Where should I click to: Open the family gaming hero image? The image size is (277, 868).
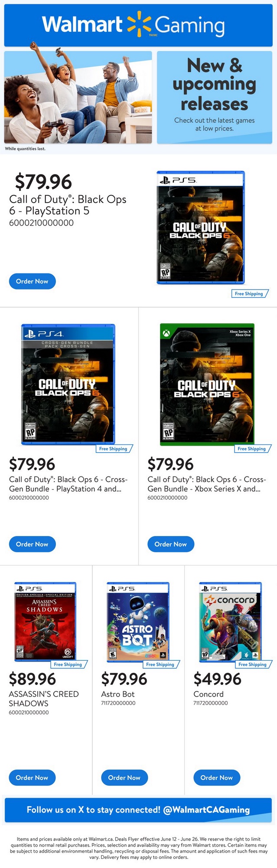click(x=78, y=97)
